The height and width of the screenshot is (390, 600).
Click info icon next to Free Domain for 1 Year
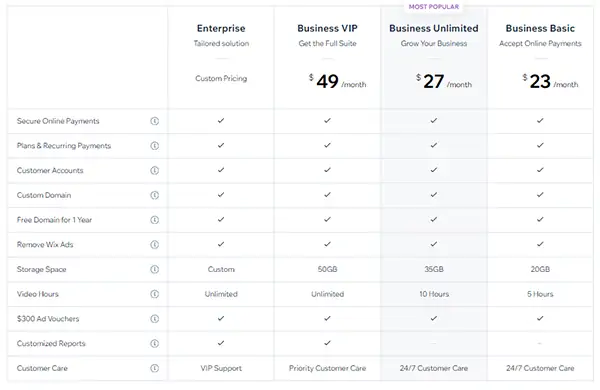(155, 220)
